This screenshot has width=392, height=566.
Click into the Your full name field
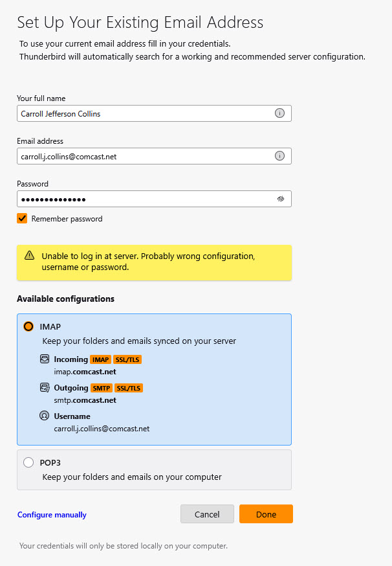[142, 113]
